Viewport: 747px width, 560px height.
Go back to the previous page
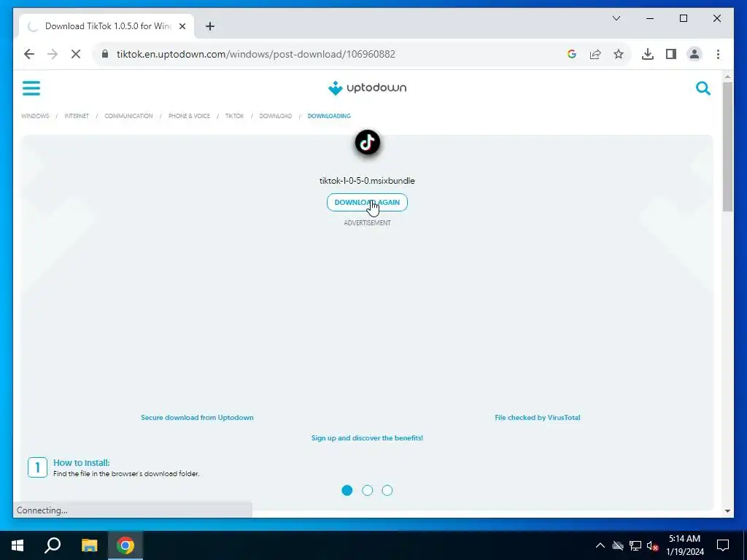point(29,54)
